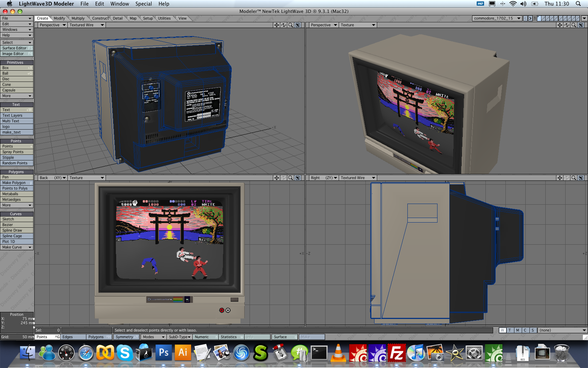Open Special menu in menu bar
This screenshot has height=368, width=588.
143,4
